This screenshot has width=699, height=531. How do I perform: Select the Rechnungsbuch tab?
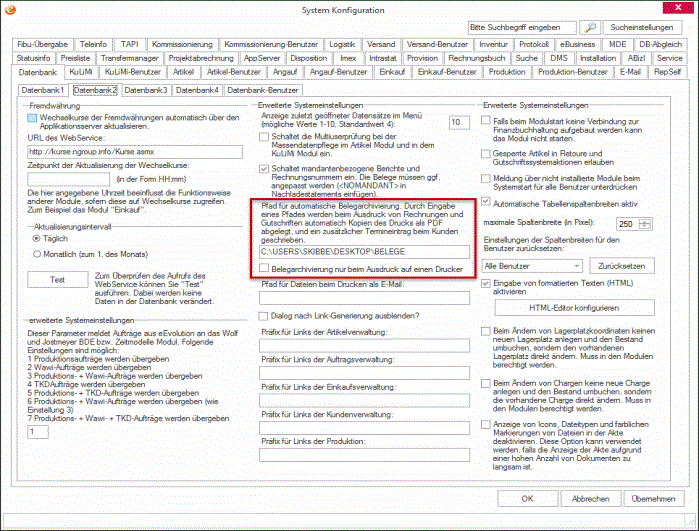coord(477,58)
